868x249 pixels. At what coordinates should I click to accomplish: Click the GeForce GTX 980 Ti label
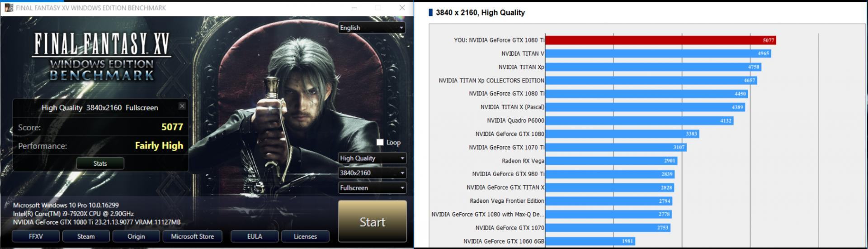click(x=508, y=174)
